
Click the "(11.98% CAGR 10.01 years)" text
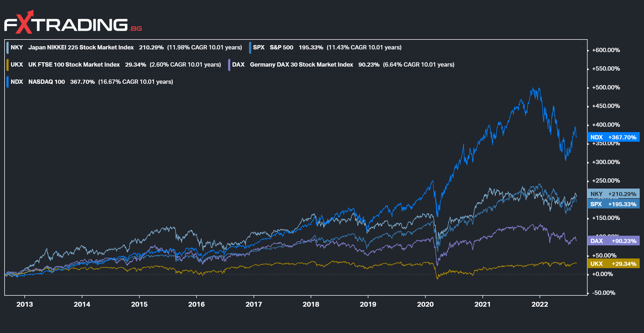point(204,48)
